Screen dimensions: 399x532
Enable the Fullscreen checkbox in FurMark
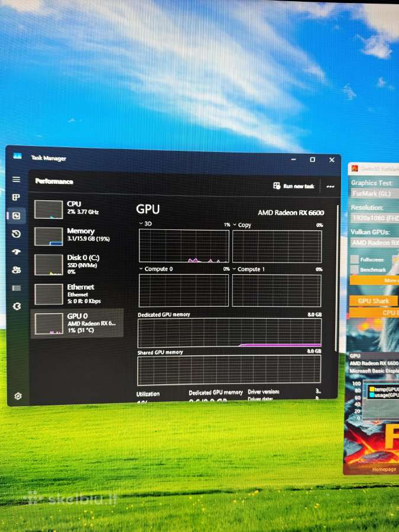pyautogui.click(x=355, y=259)
